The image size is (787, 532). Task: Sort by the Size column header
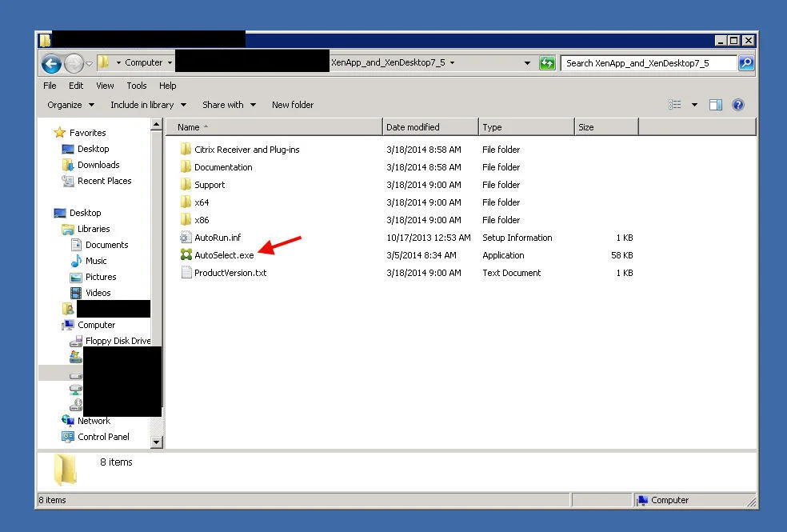606,127
